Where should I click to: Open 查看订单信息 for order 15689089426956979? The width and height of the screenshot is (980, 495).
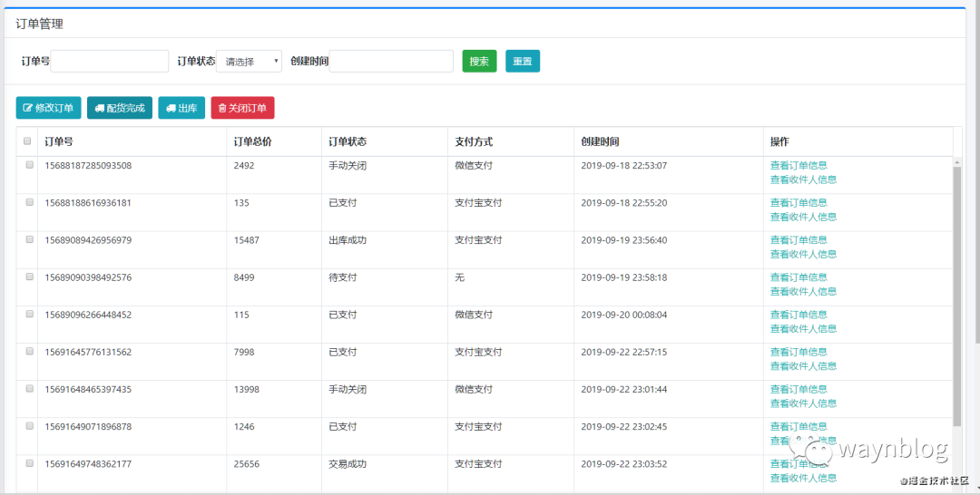click(x=799, y=239)
